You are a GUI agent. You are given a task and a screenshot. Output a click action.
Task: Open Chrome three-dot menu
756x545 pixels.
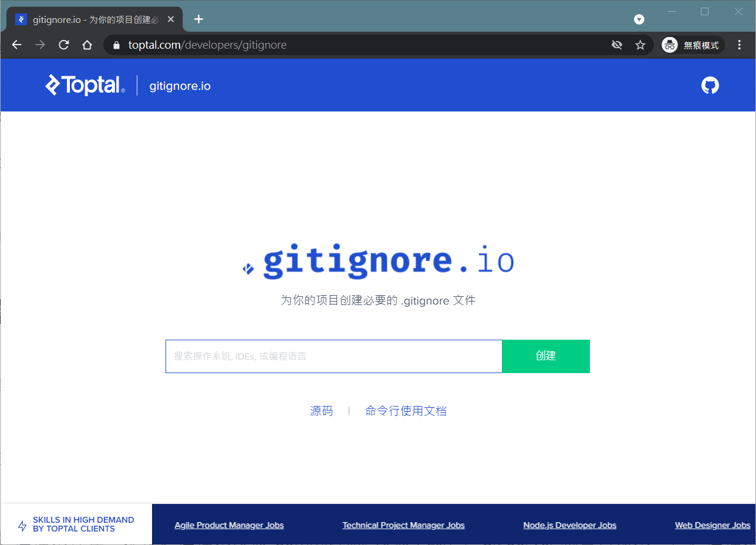tap(739, 45)
